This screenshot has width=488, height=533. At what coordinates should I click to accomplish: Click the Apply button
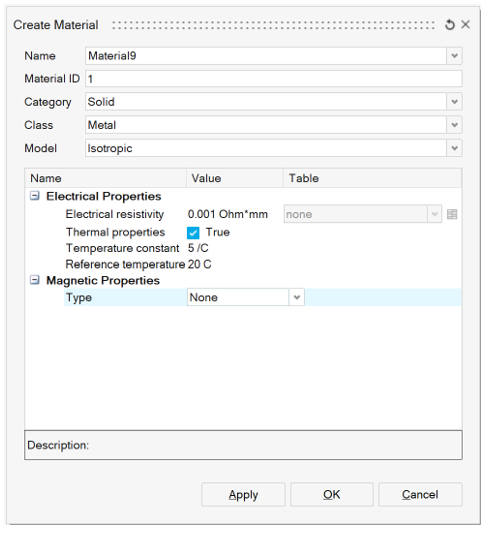click(243, 494)
